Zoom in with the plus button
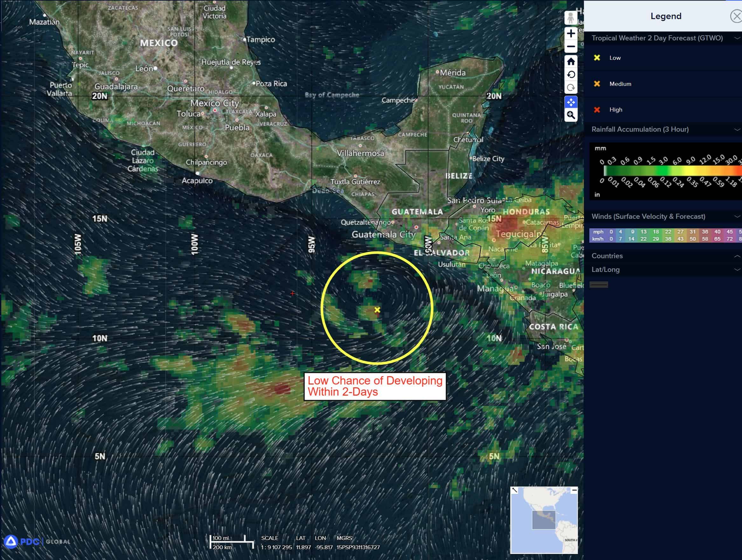 (571, 33)
